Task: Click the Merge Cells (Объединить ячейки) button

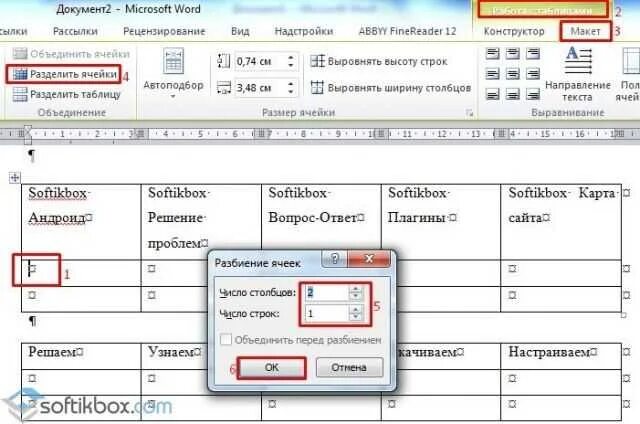Action: pos(71,53)
